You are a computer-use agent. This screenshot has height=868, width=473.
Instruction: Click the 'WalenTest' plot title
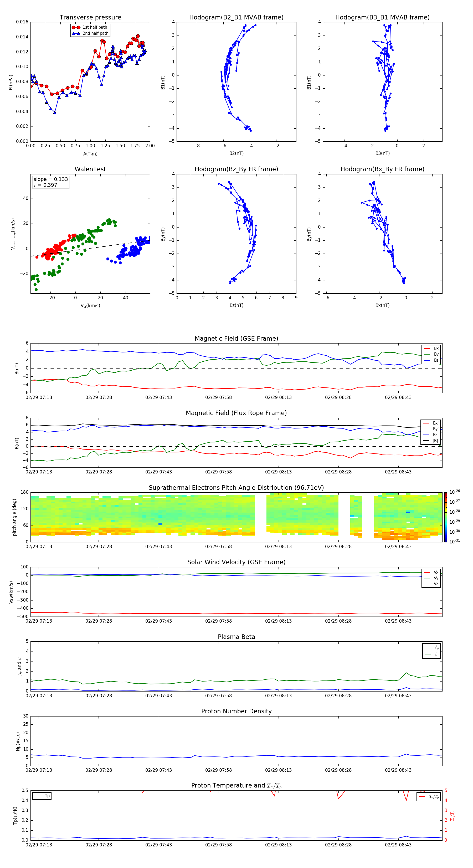[x=90, y=169]
